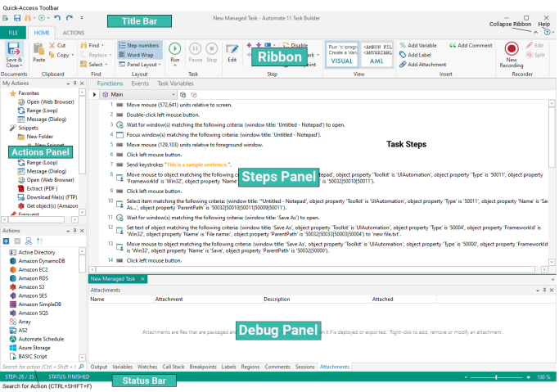This screenshot has height=392, width=559.
Task: Open the Breakpoints debug tab
Action: (x=204, y=367)
